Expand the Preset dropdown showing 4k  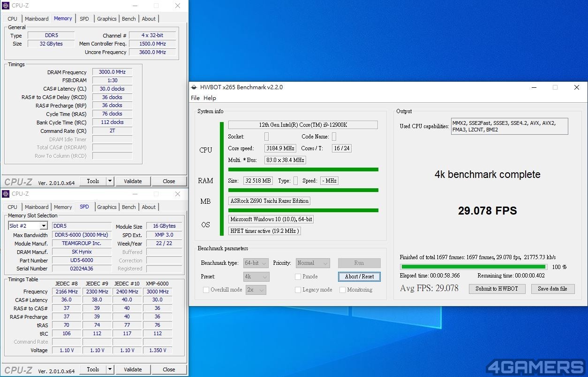click(256, 277)
